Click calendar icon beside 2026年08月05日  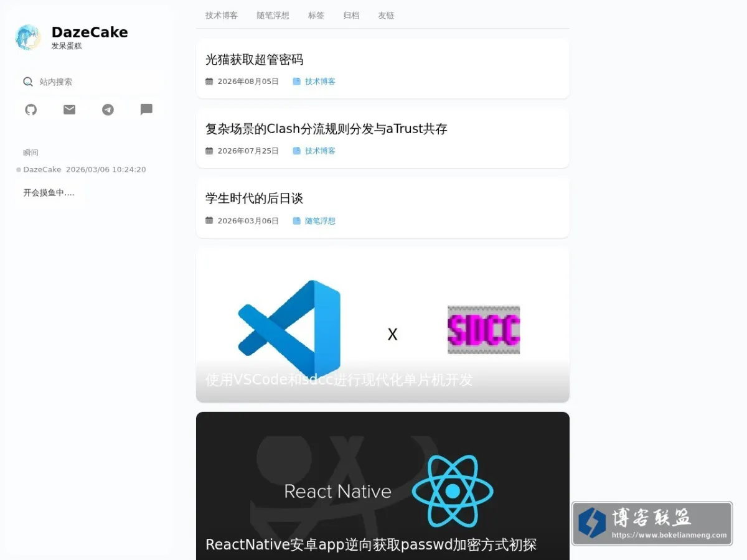pos(209,82)
